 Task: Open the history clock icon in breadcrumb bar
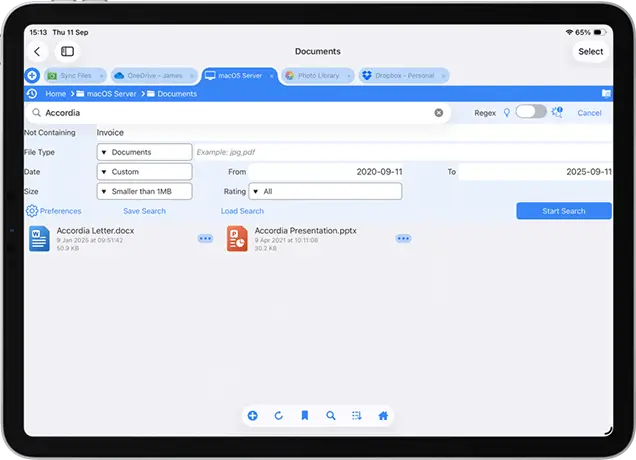pos(32,94)
